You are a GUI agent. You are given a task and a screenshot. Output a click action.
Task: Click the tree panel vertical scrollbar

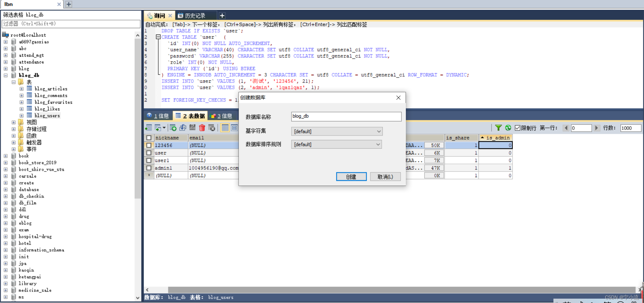click(x=138, y=118)
